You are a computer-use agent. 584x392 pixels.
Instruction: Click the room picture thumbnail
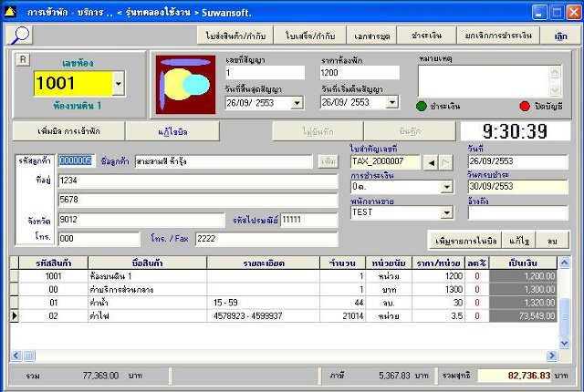[x=185, y=86]
